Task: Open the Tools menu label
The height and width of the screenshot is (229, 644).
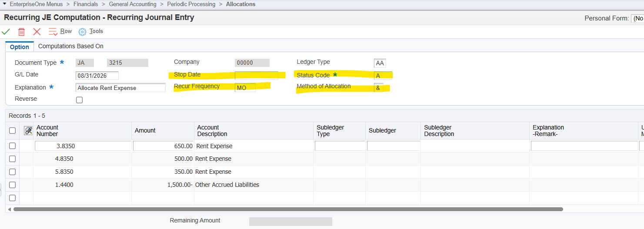Action: tap(96, 31)
